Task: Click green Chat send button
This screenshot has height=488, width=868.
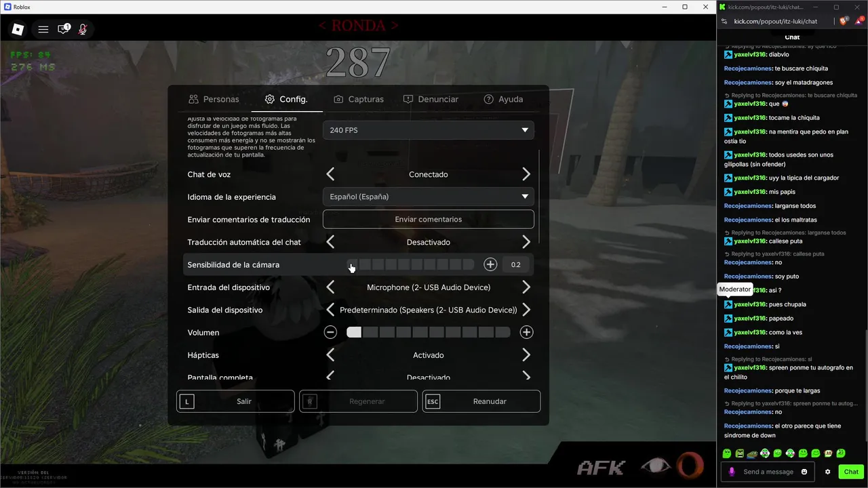Action: pyautogui.click(x=851, y=472)
